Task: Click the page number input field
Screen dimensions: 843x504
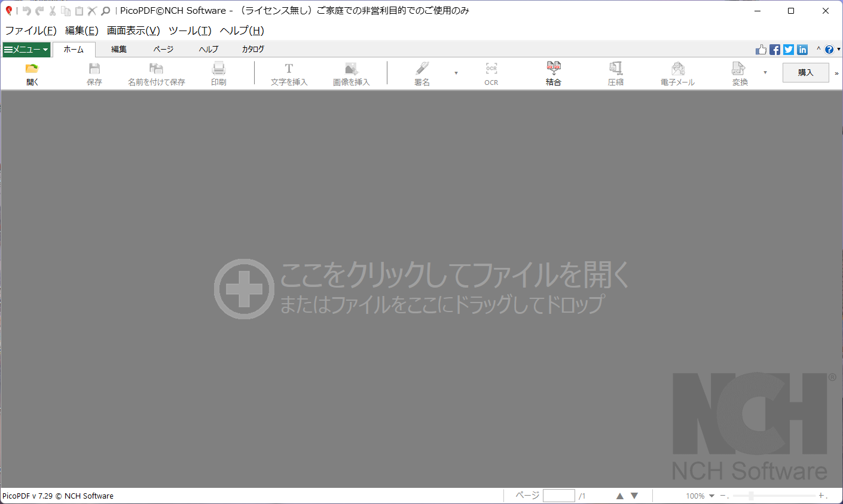Action: coord(558,496)
